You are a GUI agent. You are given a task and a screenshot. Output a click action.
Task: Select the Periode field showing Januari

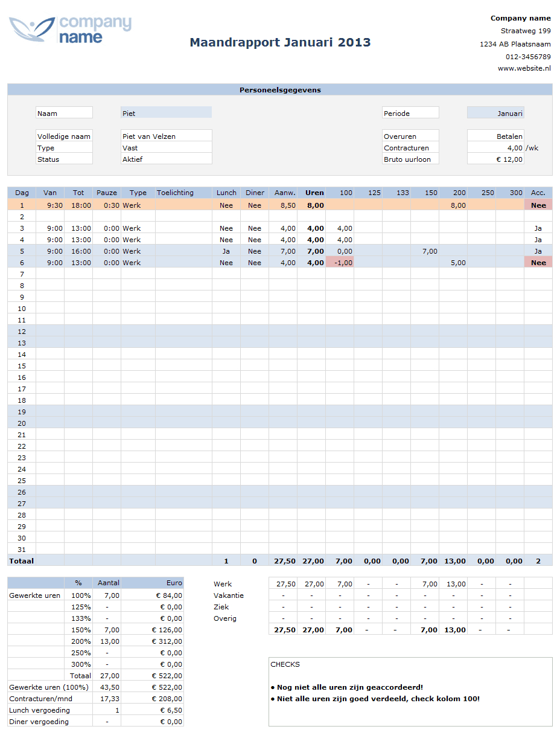[495, 113]
